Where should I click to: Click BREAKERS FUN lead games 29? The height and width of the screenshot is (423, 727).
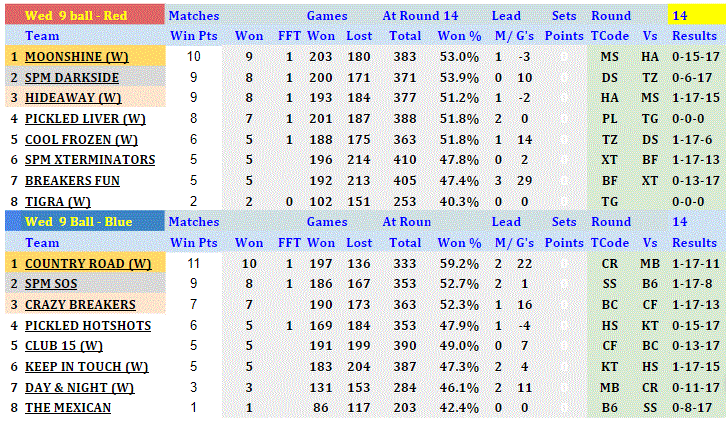[524, 180]
